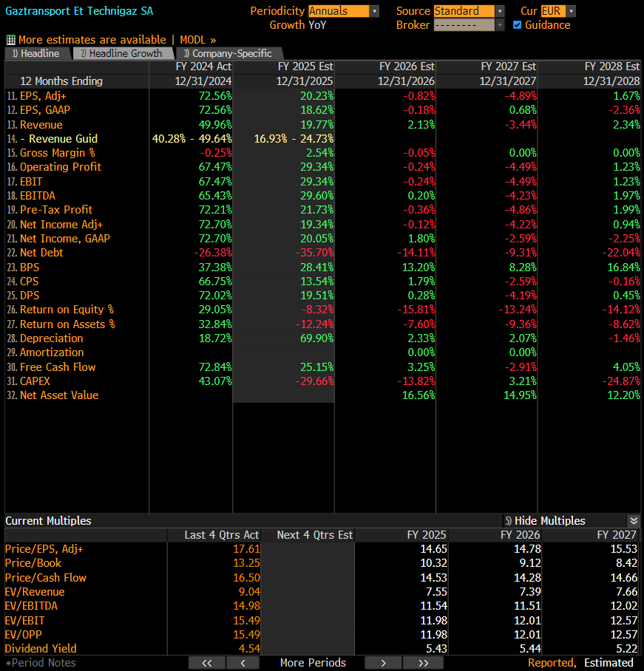644x671 pixels.
Task: Click the Price/Book multiple label
Action: coord(33,563)
